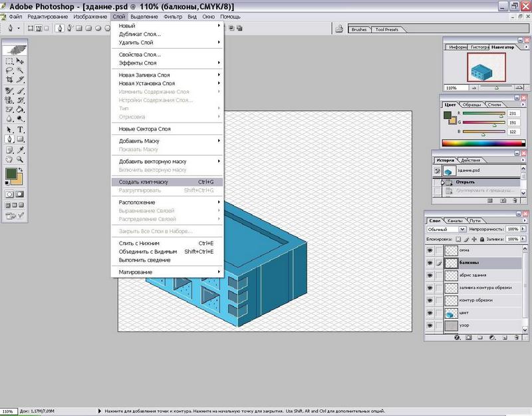This screenshot has height=416, width=532.
Task: Select the Eyedropper tool
Action: tap(21, 149)
